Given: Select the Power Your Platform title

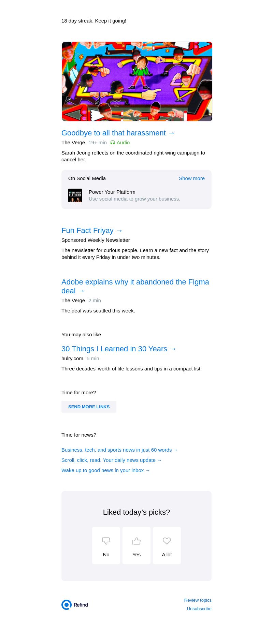Looking at the screenshot, I should point(112,192).
